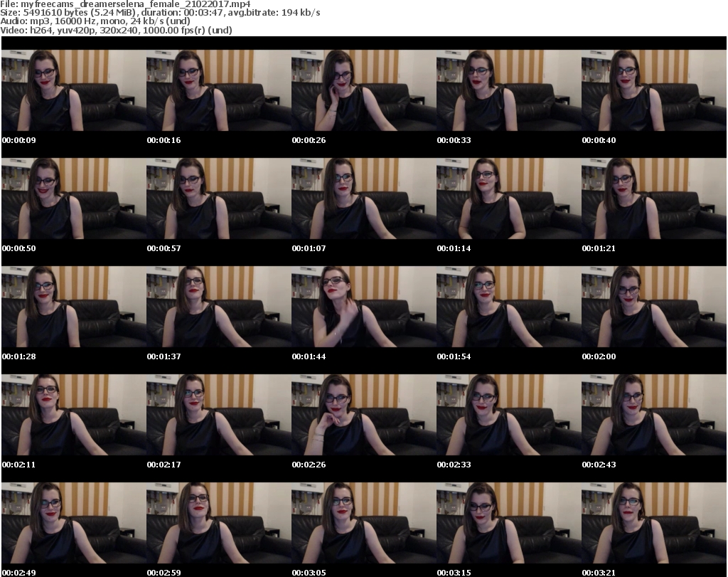Select the thumbnail frame at 00:02:26

(x=363, y=415)
